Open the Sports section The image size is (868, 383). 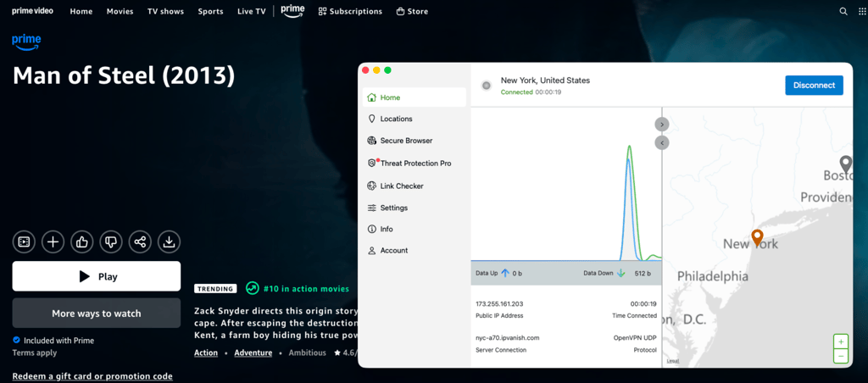[211, 11]
